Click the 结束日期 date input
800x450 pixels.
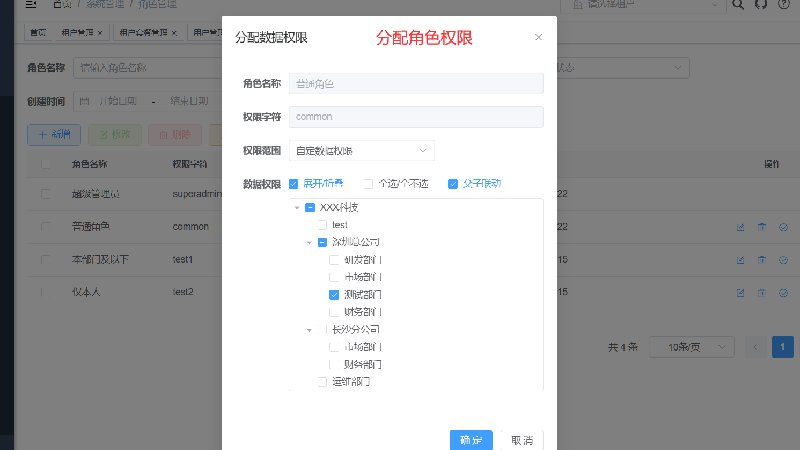[189, 101]
